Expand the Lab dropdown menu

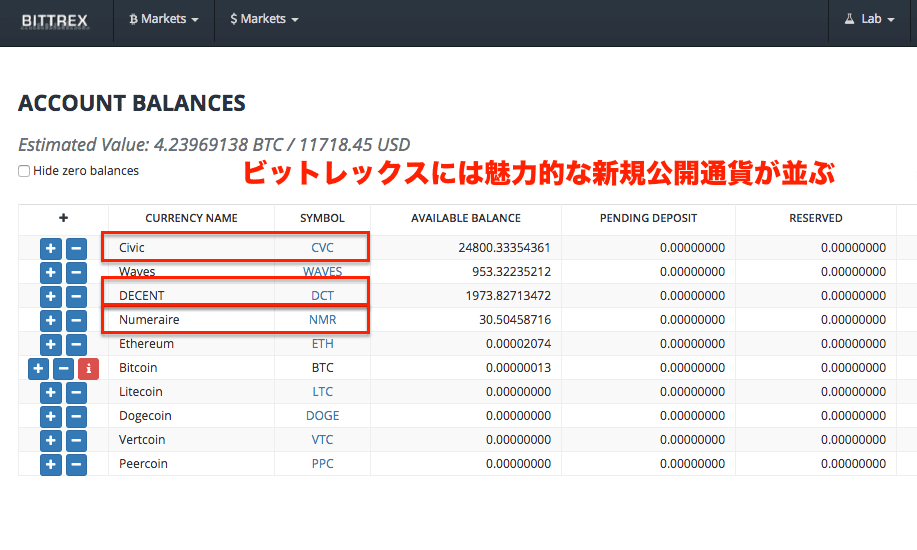point(869,19)
